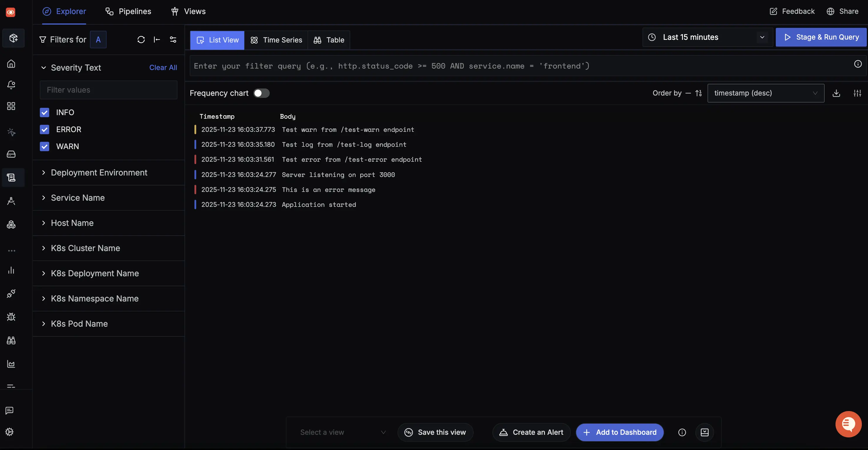868x450 pixels.
Task: Select the Dashboards grid icon in sidebar
Action: click(11, 106)
